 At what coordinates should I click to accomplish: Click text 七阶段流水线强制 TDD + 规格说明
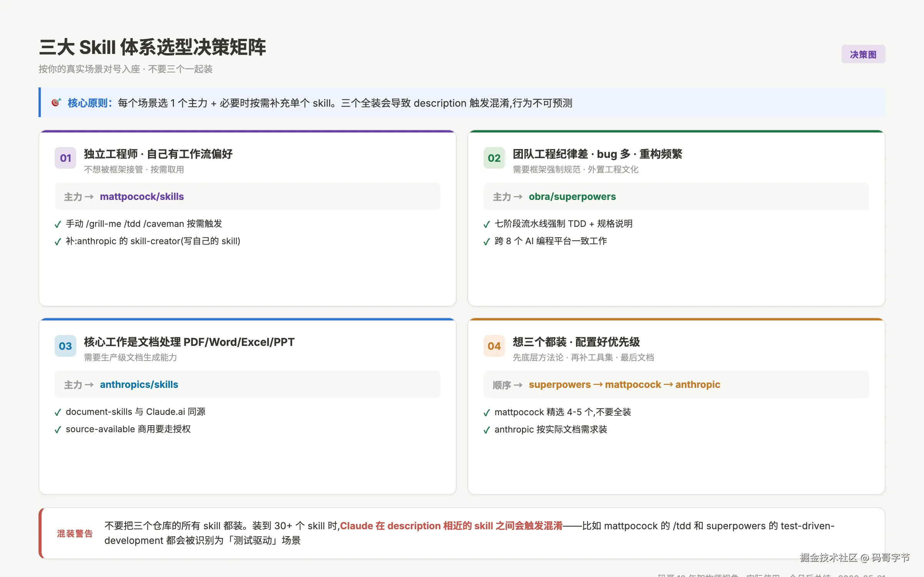click(563, 224)
